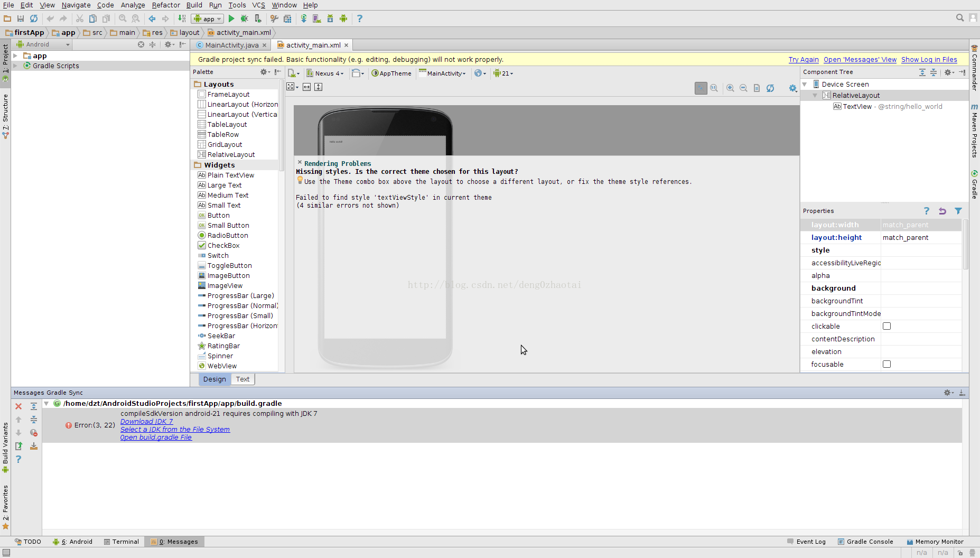Navigate back with the blue arrow icon
This screenshot has height=558, width=980.
click(152, 18)
